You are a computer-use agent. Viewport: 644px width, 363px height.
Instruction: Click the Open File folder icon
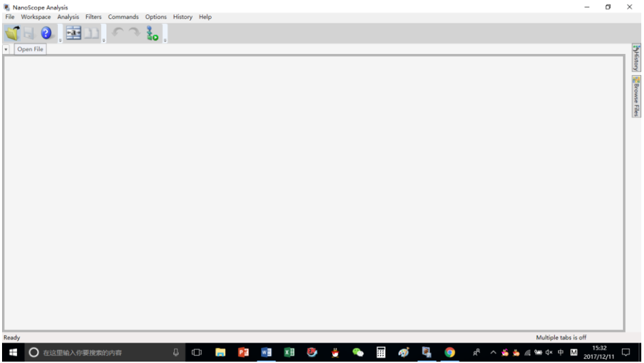pyautogui.click(x=12, y=33)
